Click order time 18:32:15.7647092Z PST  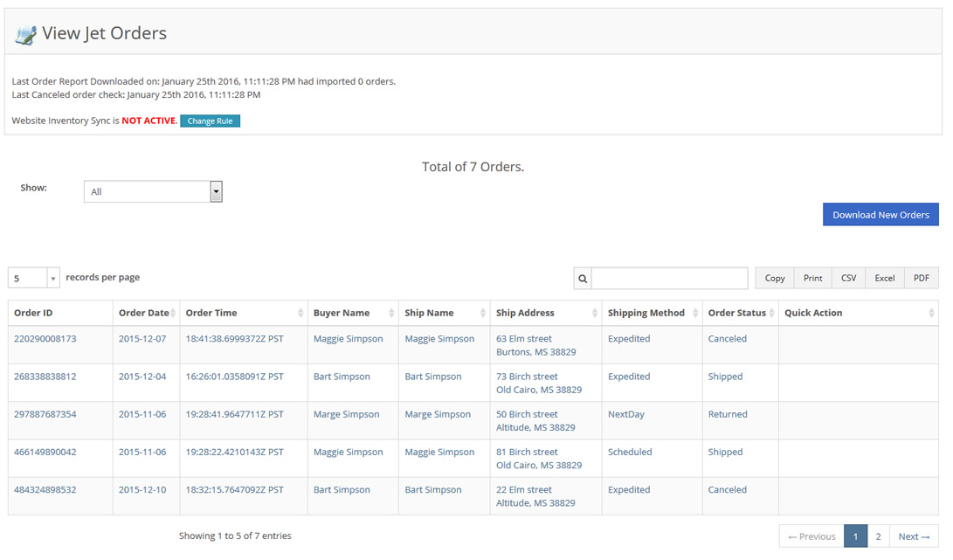click(x=235, y=489)
